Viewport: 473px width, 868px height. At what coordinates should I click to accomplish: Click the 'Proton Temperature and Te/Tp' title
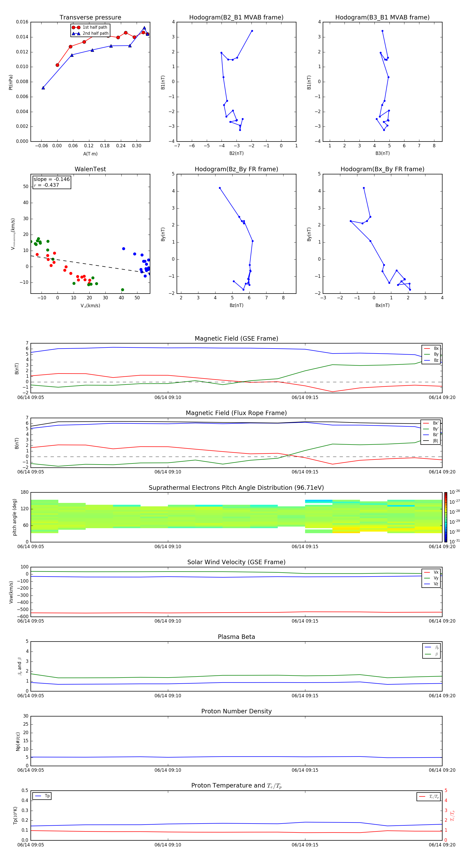point(236,786)
